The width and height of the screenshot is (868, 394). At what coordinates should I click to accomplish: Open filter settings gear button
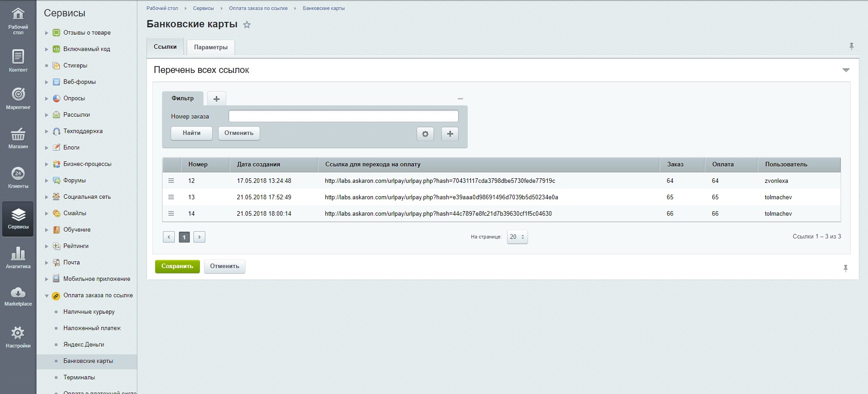point(425,134)
